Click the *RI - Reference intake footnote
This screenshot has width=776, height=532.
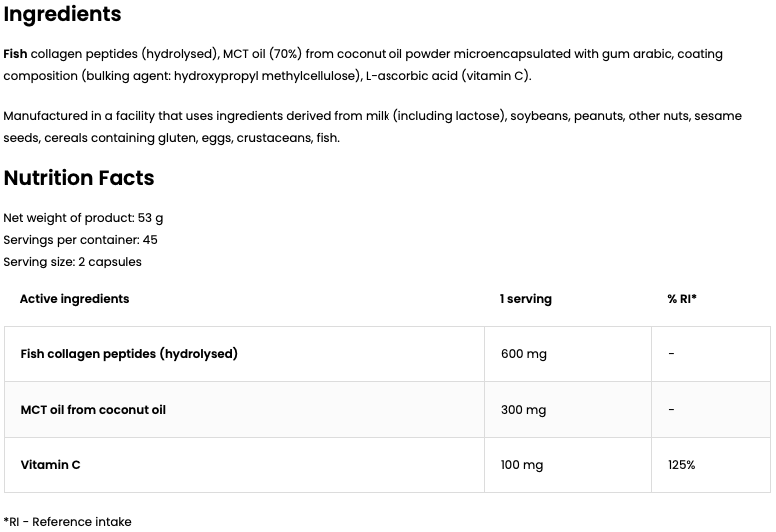[x=67, y=522]
